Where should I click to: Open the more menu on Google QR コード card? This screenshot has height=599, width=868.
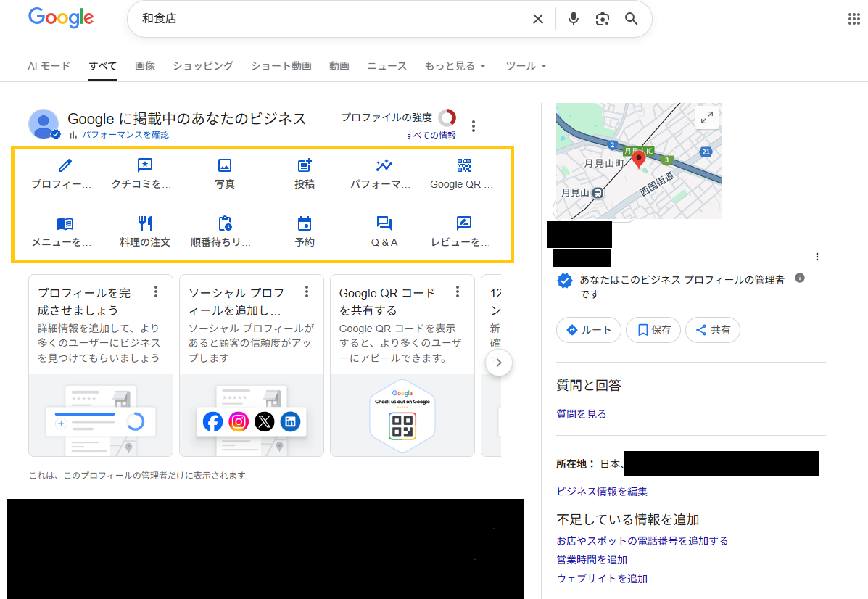(x=458, y=292)
